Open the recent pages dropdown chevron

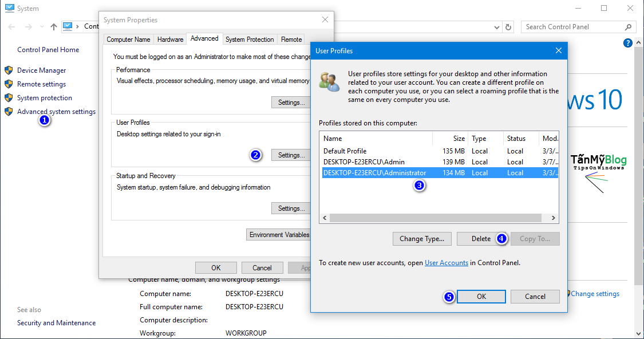[41, 26]
